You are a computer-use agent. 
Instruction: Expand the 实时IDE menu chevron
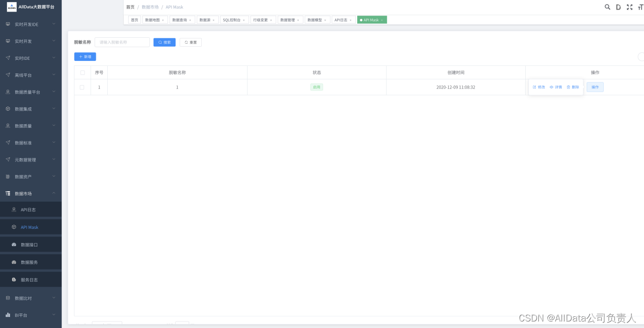point(54,58)
